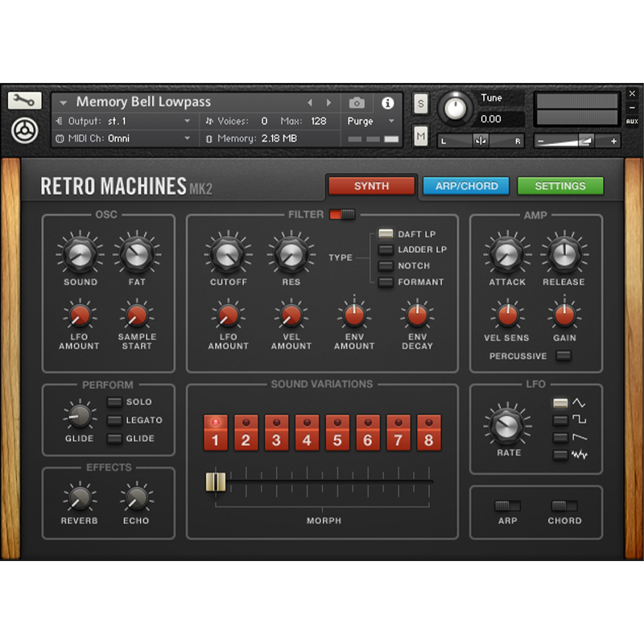Enable the PERCUSSIVE switch
The height and width of the screenshot is (644, 644).
pos(563,356)
